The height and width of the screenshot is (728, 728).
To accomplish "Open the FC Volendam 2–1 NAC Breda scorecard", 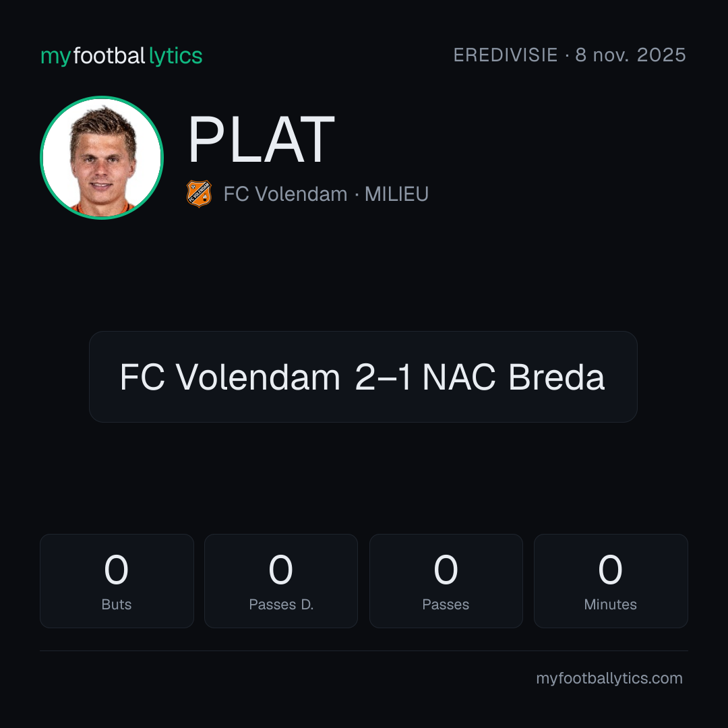I will (x=363, y=377).
